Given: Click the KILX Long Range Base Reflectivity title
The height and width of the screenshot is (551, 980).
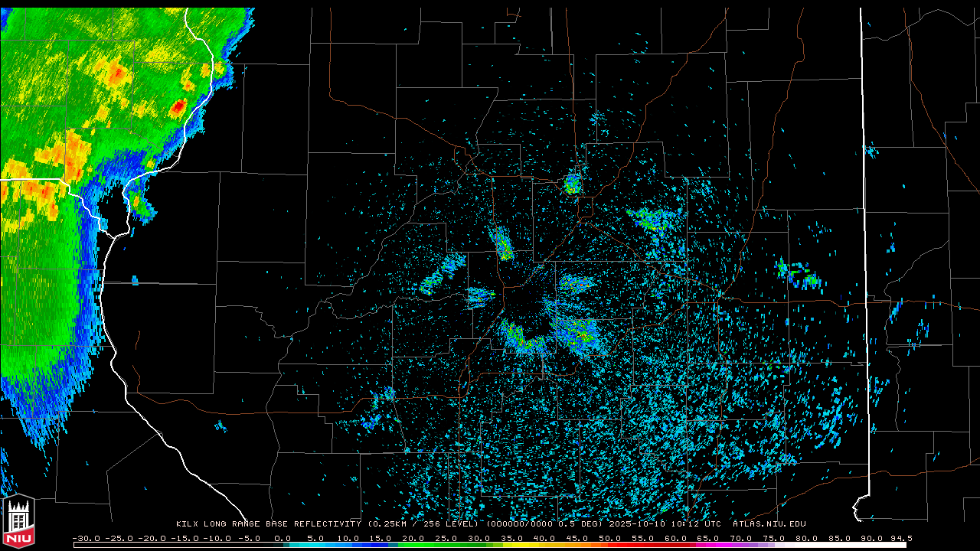Looking at the screenshot, I should (x=270, y=524).
